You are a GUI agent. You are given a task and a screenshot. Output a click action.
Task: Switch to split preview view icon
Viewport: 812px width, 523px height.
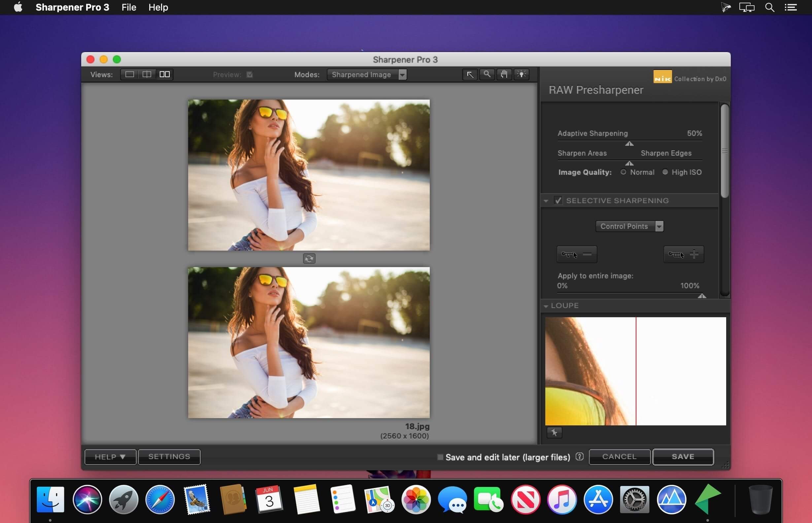click(147, 75)
